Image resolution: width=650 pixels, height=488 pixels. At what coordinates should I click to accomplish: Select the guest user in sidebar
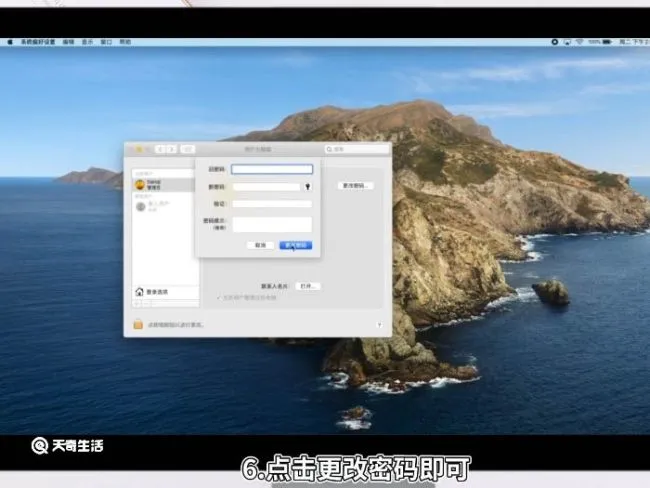point(163,206)
